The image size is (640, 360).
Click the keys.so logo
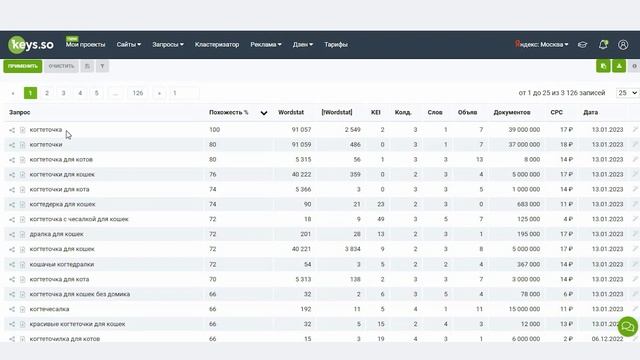[x=31, y=44]
